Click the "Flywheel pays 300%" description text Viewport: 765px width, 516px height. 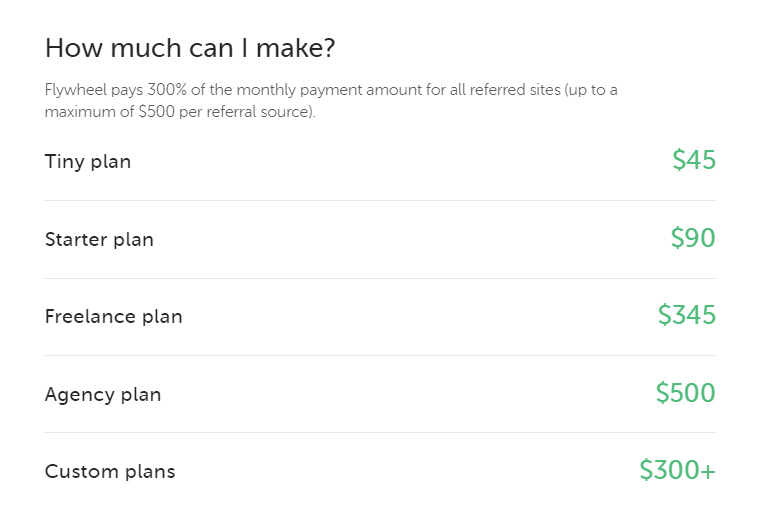pyautogui.click(x=116, y=90)
